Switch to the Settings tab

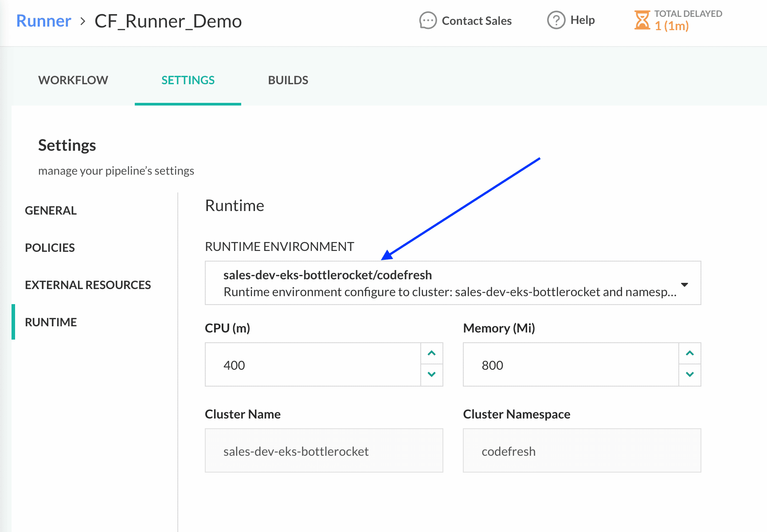click(188, 80)
